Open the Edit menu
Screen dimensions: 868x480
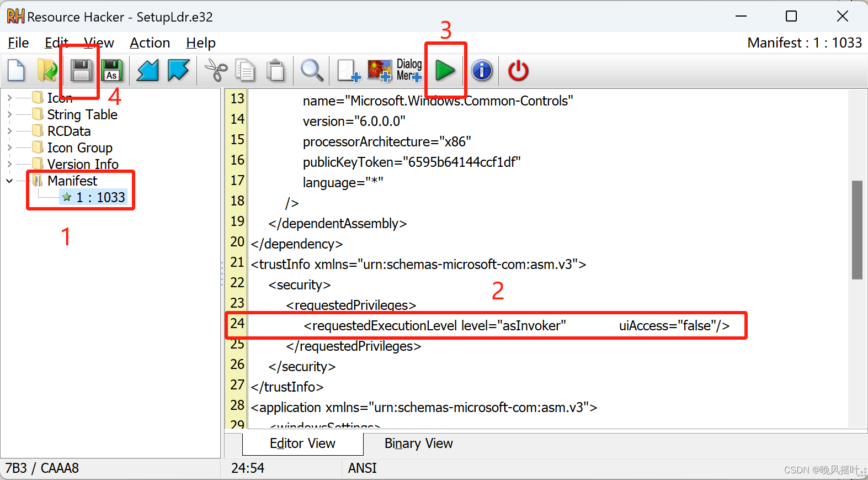tap(56, 43)
